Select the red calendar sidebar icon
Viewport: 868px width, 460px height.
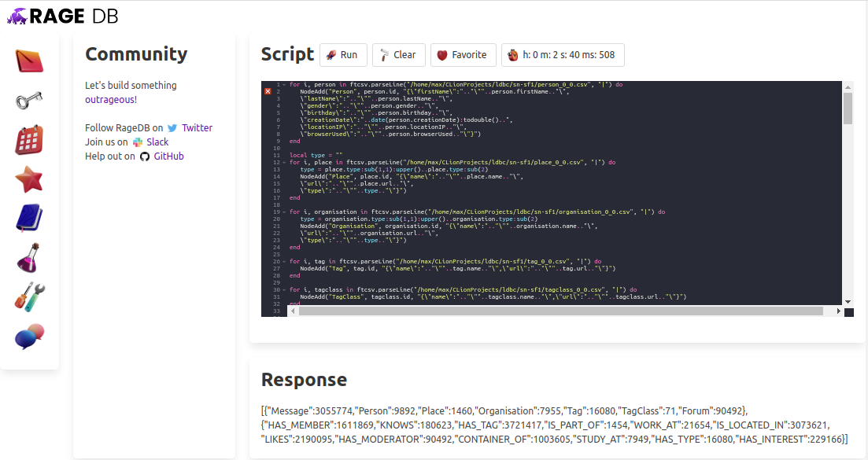tap(29, 140)
